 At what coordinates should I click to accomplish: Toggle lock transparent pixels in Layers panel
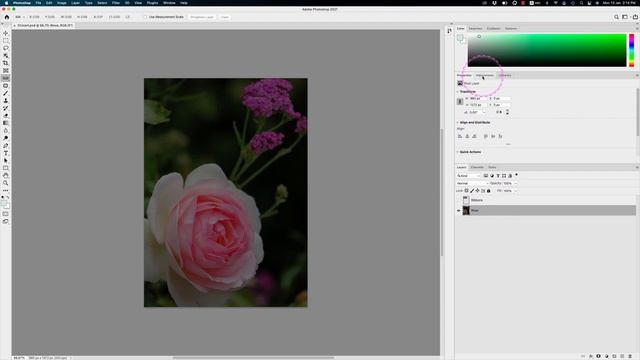coord(467,191)
